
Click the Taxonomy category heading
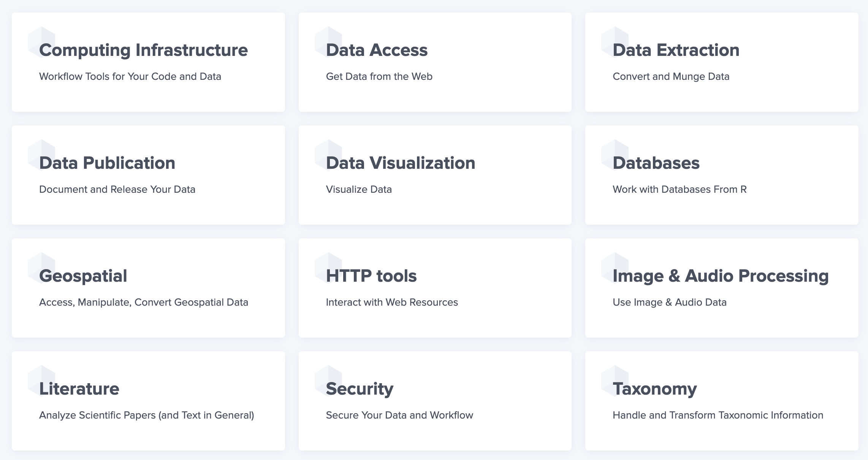(x=654, y=389)
